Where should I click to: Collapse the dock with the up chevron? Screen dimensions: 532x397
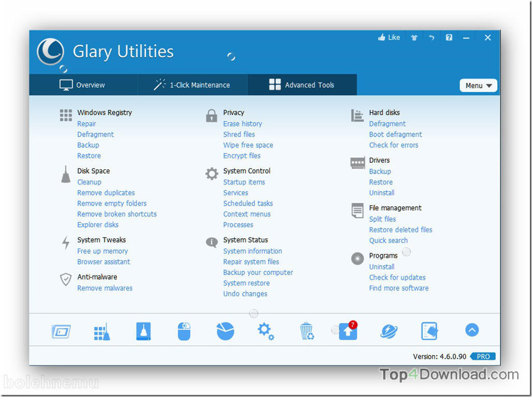pyautogui.click(x=472, y=330)
